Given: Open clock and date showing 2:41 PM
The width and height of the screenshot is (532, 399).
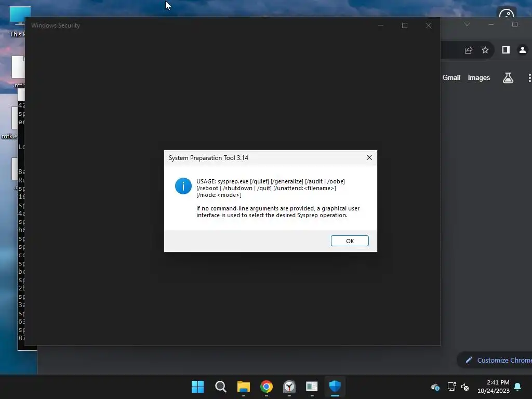Looking at the screenshot, I should [x=494, y=387].
